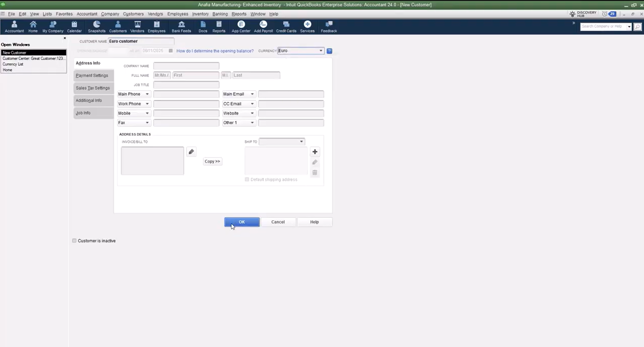Add a new Ship To address with plus icon
This screenshot has height=347, width=644.
(314, 152)
